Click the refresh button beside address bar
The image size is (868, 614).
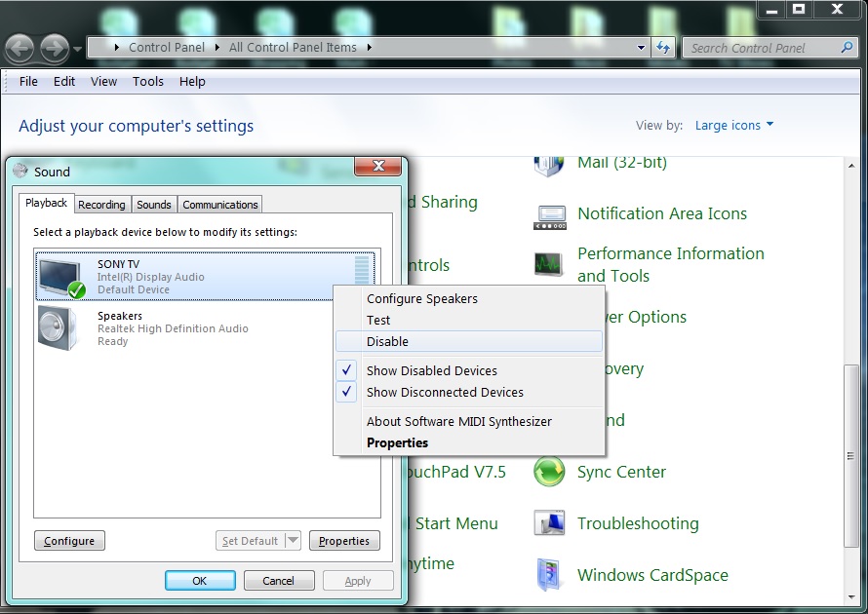point(664,47)
